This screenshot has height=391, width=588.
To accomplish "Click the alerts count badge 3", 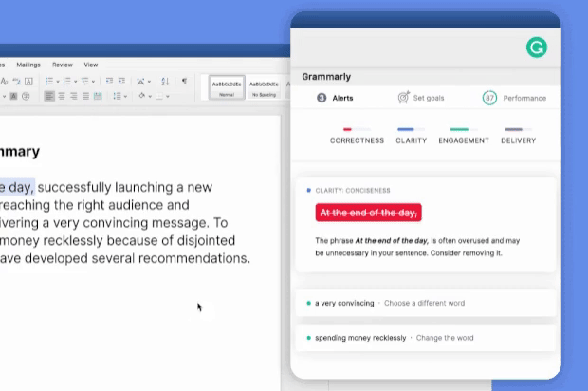I will coord(322,98).
